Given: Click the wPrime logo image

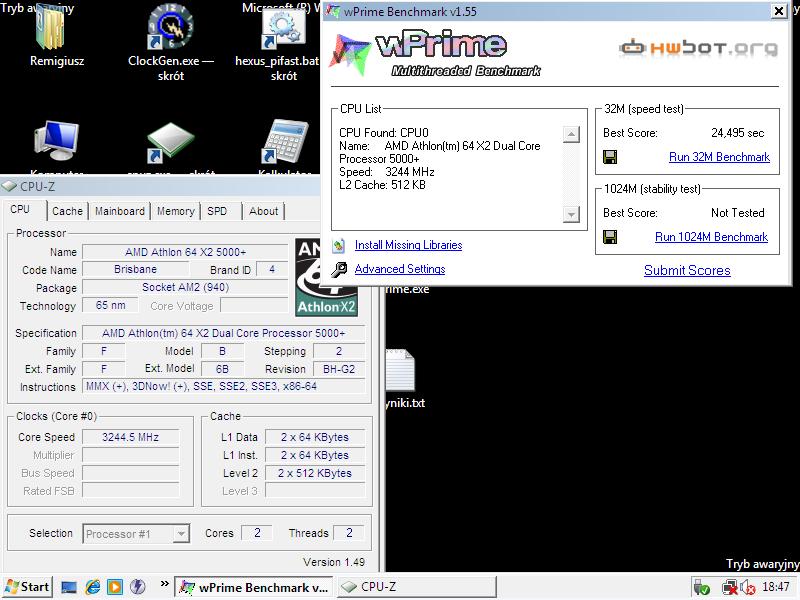Looking at the screenshot, I should (435, 53).
